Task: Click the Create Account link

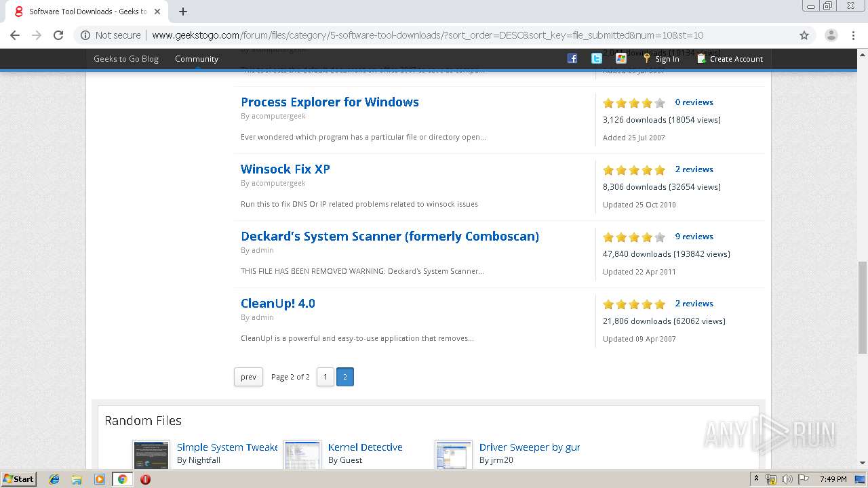Action: click(x=736, y=59)
